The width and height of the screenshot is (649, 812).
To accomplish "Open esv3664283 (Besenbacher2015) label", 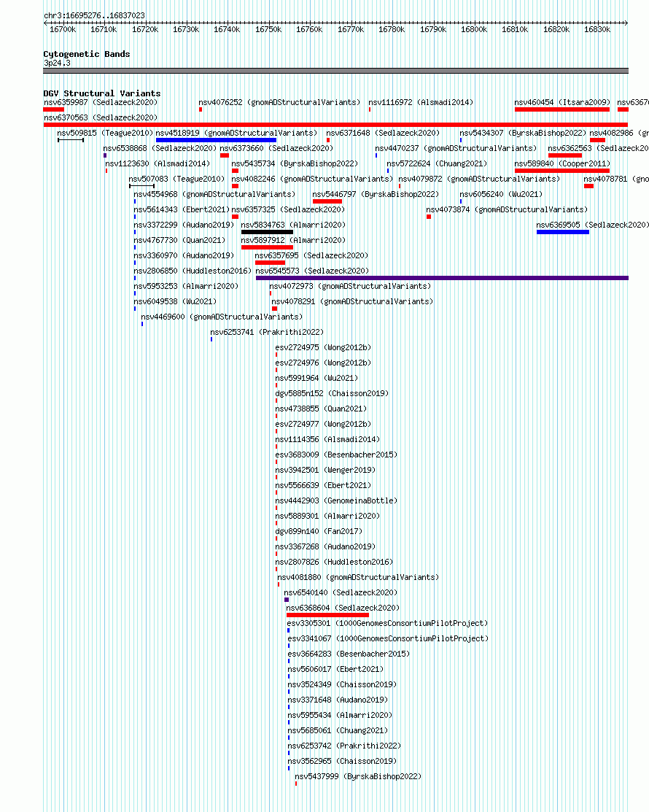I will (x=349, y=654).
